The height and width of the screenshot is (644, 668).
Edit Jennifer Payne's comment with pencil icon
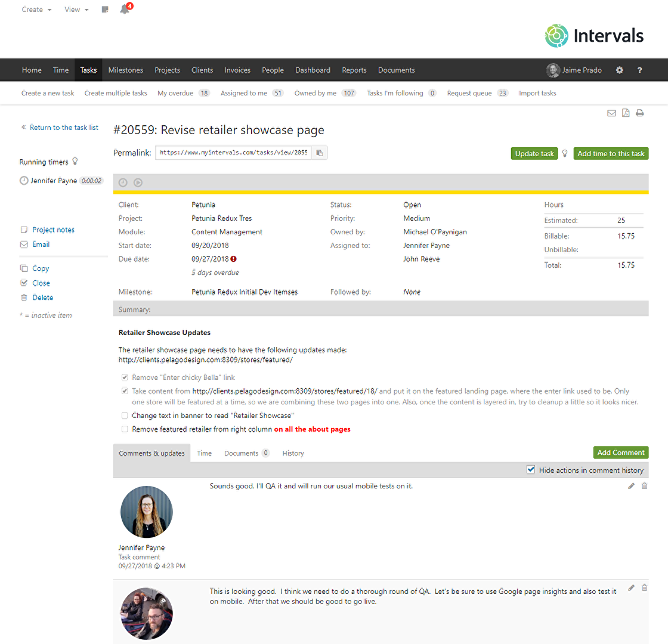[x=631, y=486]
